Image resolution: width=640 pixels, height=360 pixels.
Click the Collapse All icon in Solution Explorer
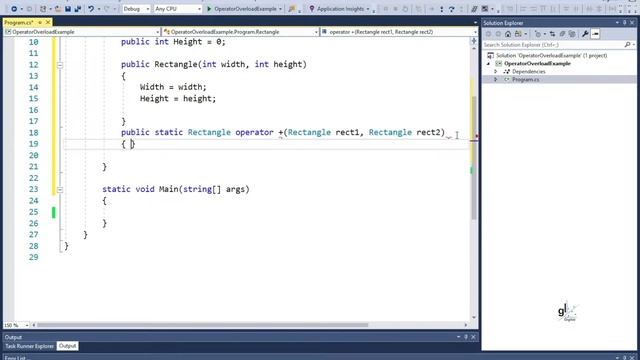tap(562, 34)
